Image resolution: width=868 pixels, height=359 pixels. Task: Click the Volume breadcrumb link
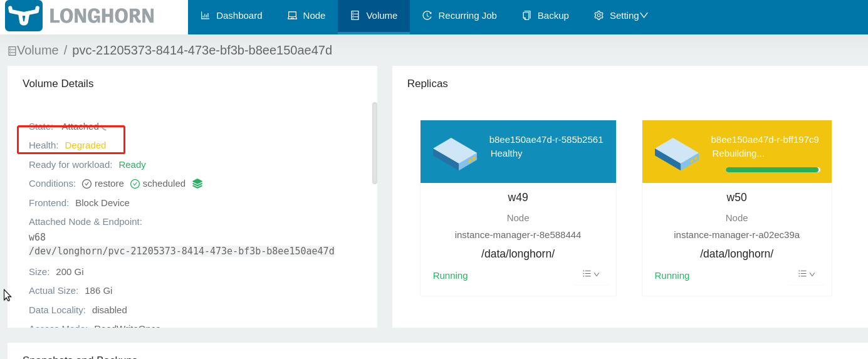pyautogui.click(x=38, y=50)
